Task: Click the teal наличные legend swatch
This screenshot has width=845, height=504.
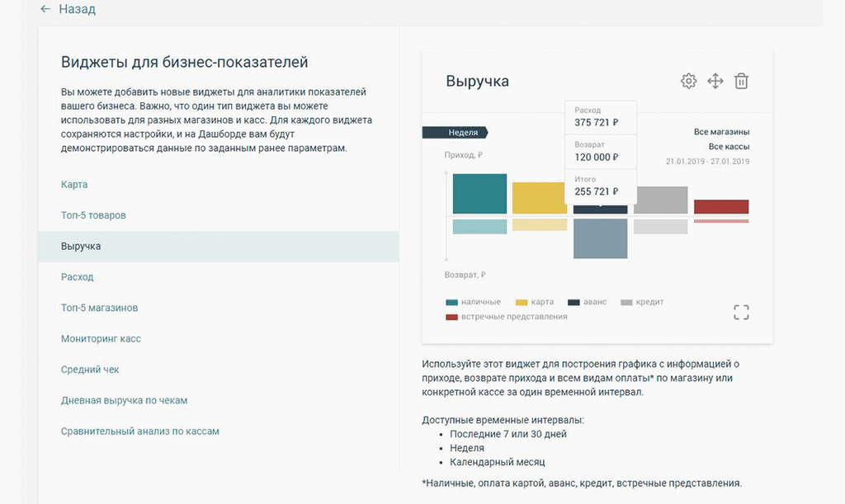Action: pyautogui.click(x=451, y=303)
